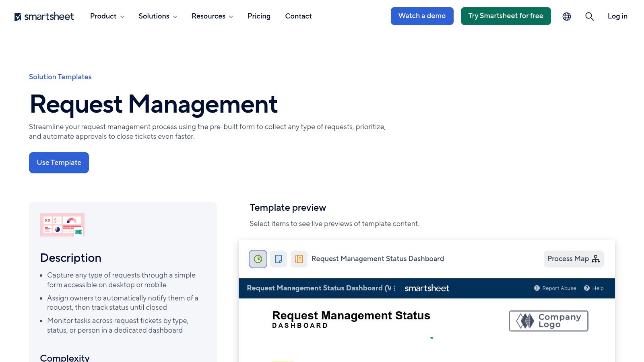Screen dimensions: 644x362
Task: Select the dashboard pie chart preview icon
Action: point(258,259)
